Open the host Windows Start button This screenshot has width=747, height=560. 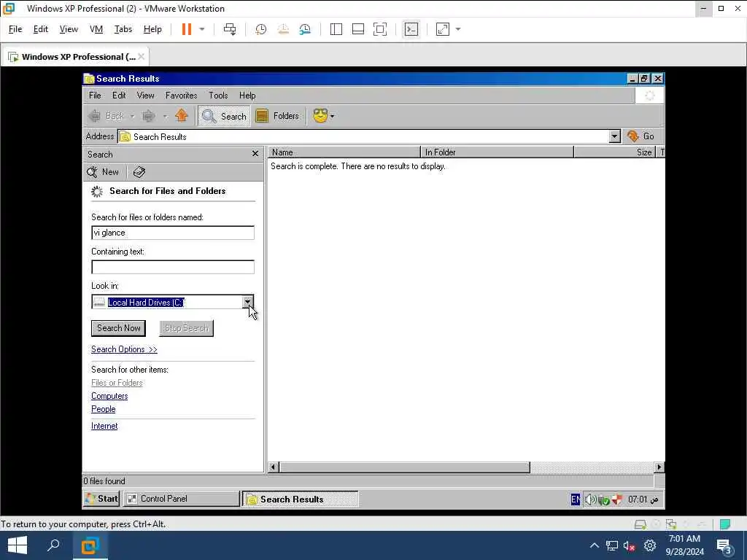pyautogui.click(x=18, y=545)
